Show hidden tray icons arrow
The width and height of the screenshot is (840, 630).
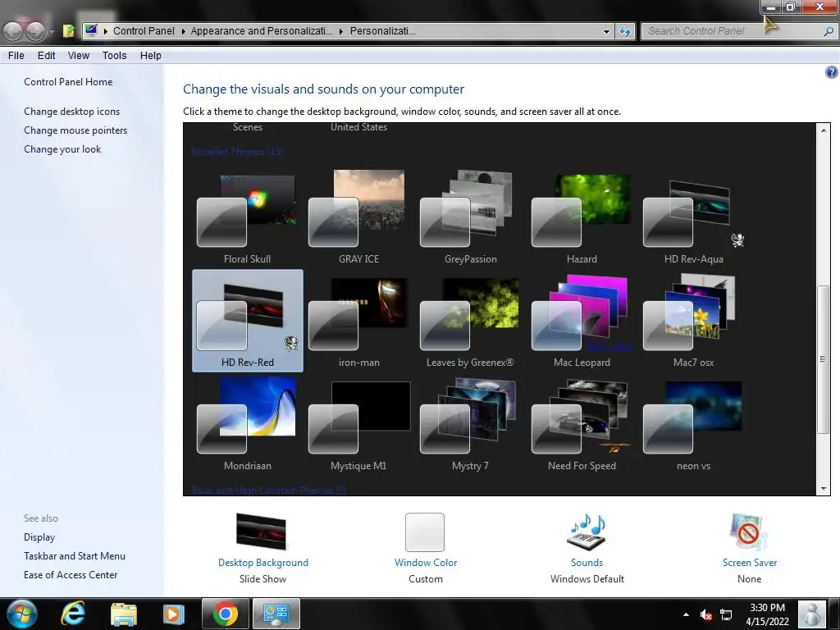tap(687, 614)
